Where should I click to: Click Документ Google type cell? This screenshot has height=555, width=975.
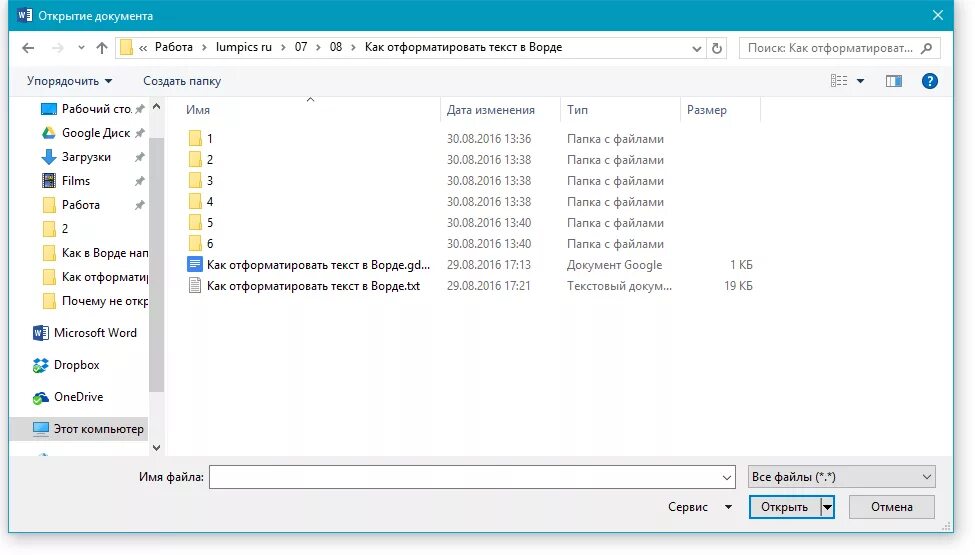(614, 265)
